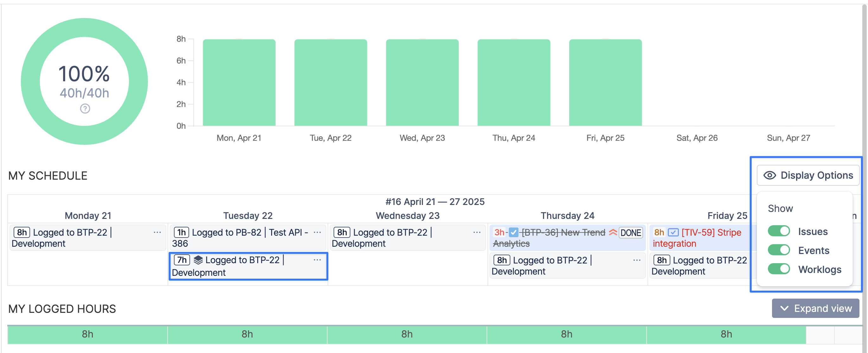Open more options for Wednesday's 8h worklog
Screen dimensions: 868x353
click(477, 232)
